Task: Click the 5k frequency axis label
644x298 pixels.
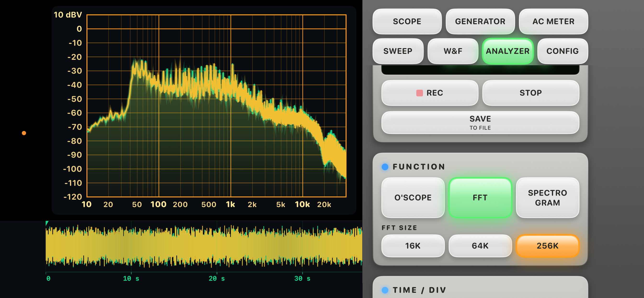Action: pos(281,205)
